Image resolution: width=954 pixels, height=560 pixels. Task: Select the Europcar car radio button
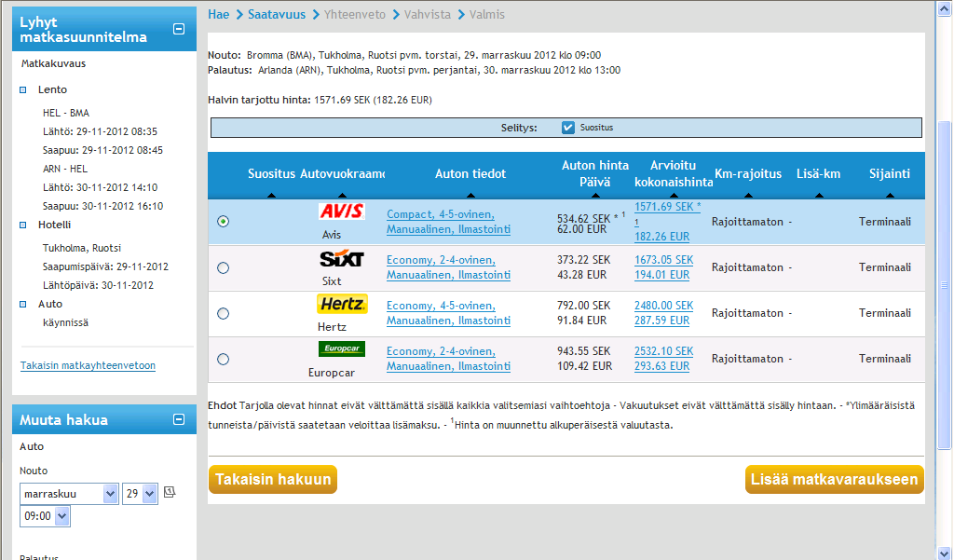click(x=224, y=359)
